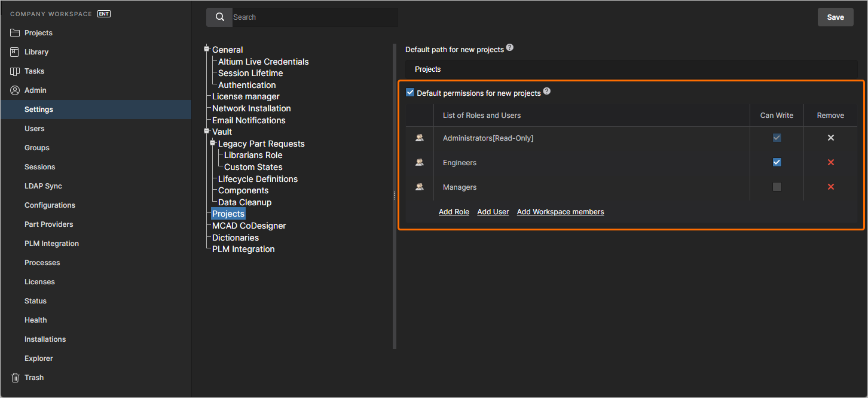This screenshot has width=868, height=398.
Task: Collapse the Legacy Part Requests node
Action: click(x=212, y=143)
